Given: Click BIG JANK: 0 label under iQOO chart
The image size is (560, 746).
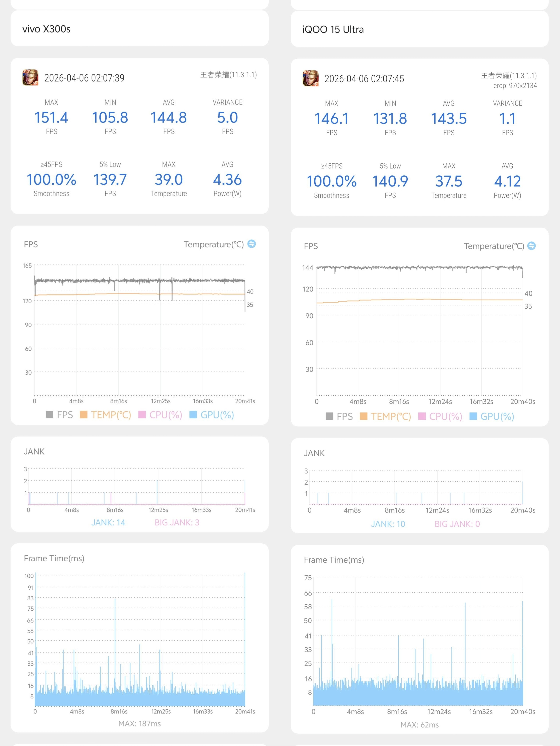Looking at the screenshot, I should click(457, 524).
